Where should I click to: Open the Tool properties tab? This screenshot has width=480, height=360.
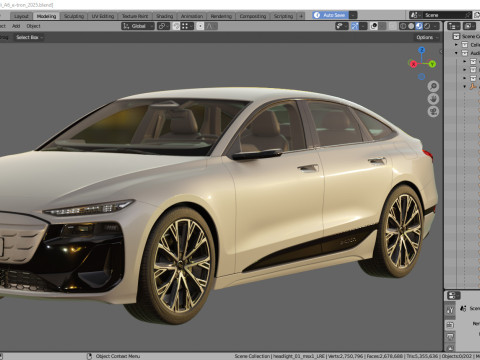pos(450,310)
